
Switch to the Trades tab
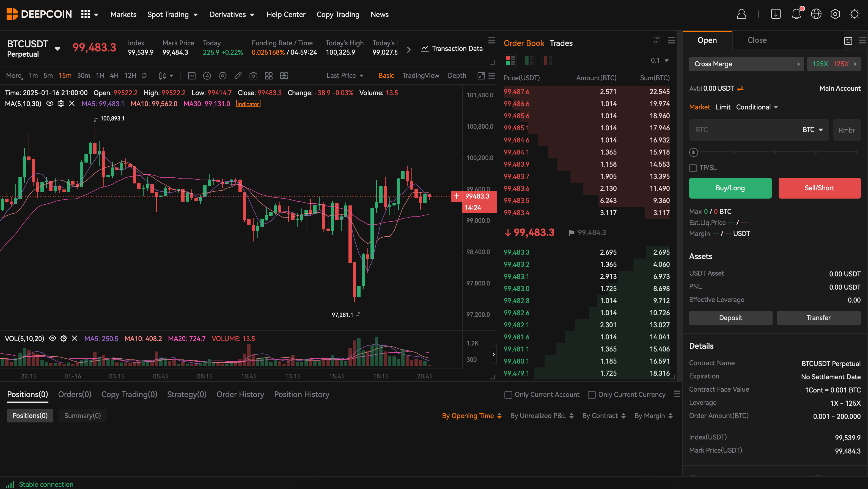coord(561,43)
